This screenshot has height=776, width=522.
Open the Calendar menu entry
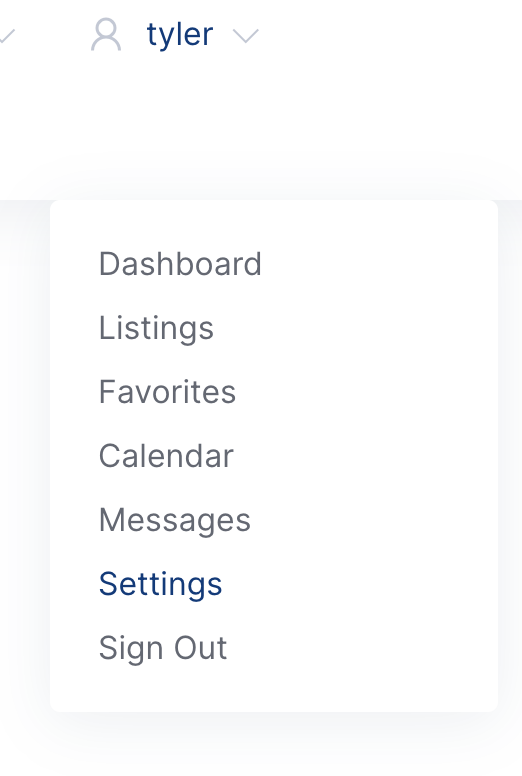coord(166,456)
